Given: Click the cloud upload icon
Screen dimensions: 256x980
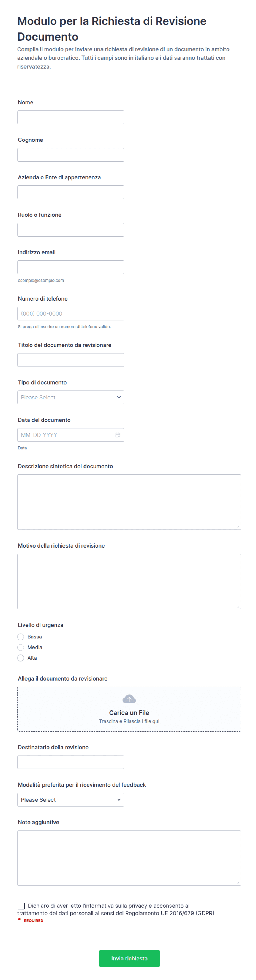Looking at the screenshot, I should pos(129,699).
